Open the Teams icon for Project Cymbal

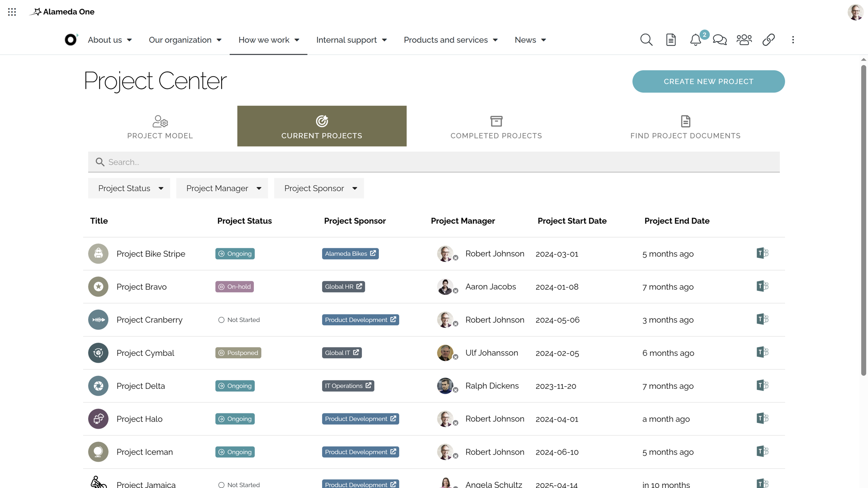[762, 352]
